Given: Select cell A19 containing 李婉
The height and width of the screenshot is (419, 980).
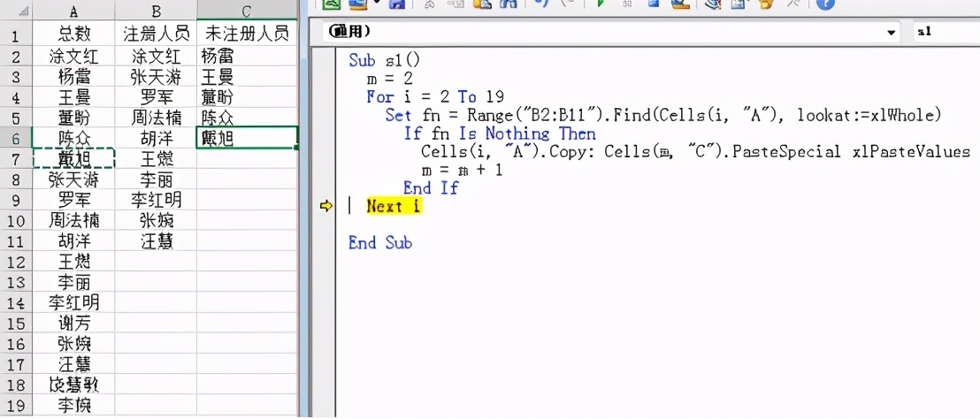Looking at the screenshot, I should tap(73, 405).
